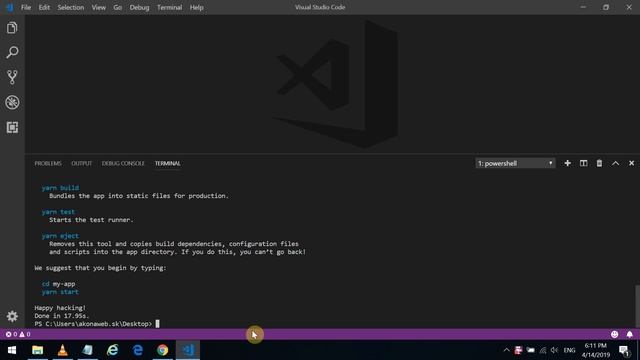Open the volume control in tray
The height and width of the screenshot is (360, 640).
pyautogui.click(x=554, y=350)
